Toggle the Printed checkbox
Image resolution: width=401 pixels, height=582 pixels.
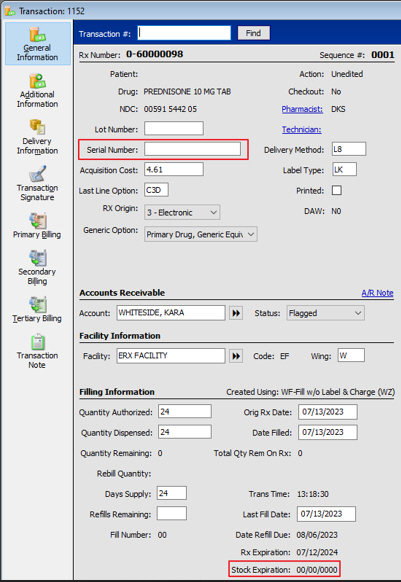[x=337, y=190]
